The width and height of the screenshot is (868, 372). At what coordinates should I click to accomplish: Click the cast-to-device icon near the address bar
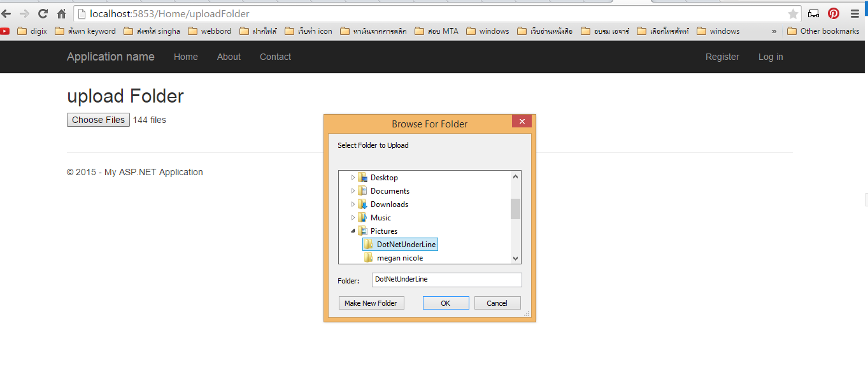tap(813, 13)
